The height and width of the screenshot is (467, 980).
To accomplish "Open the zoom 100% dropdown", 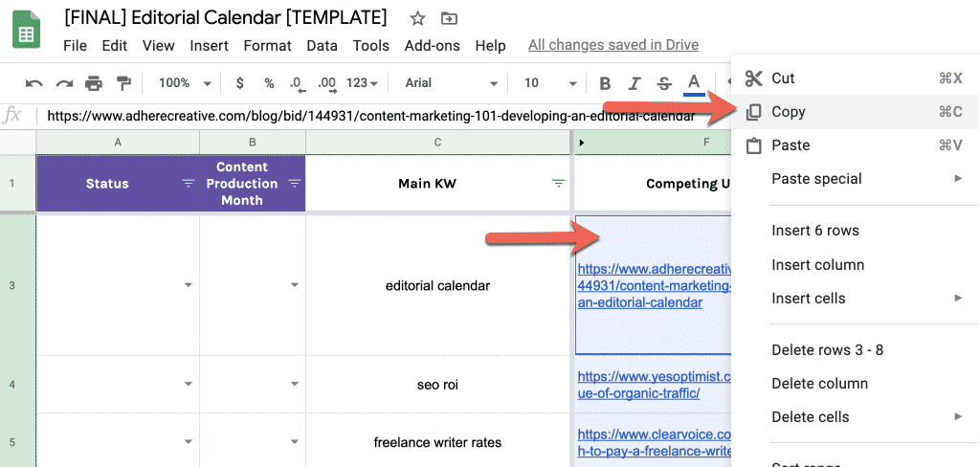I will 185,83.
